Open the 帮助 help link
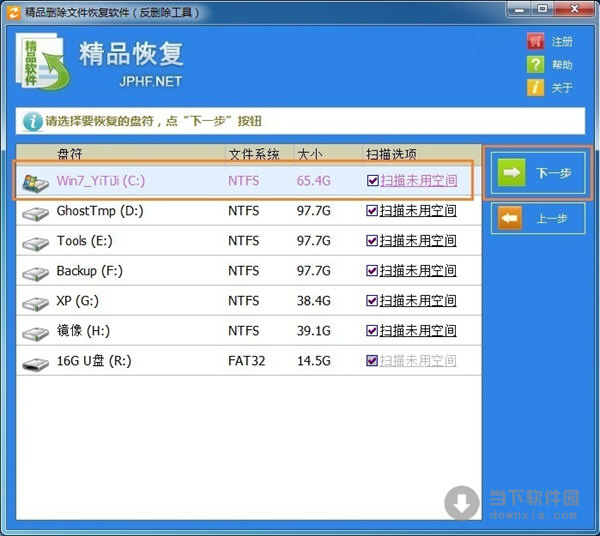 point(562,65)
